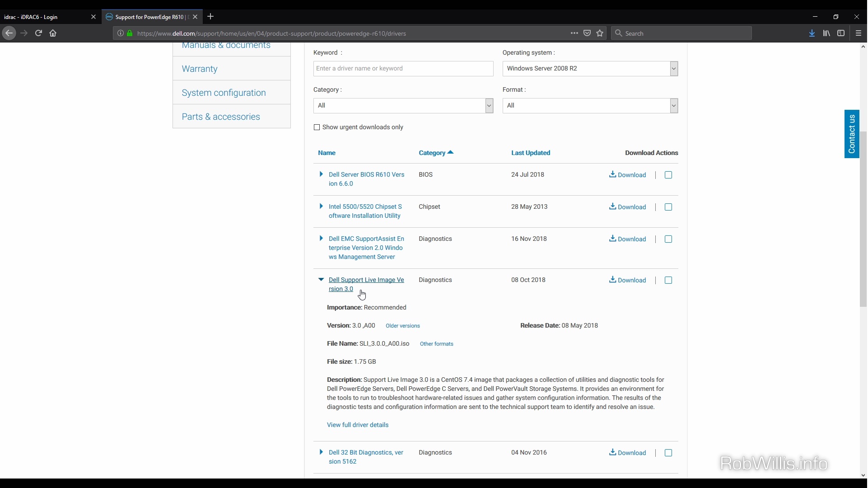This screenshot has height=488, width=868.
Task: Close the iDRAC6 Login tab
Action: click(x=93, y=17)
